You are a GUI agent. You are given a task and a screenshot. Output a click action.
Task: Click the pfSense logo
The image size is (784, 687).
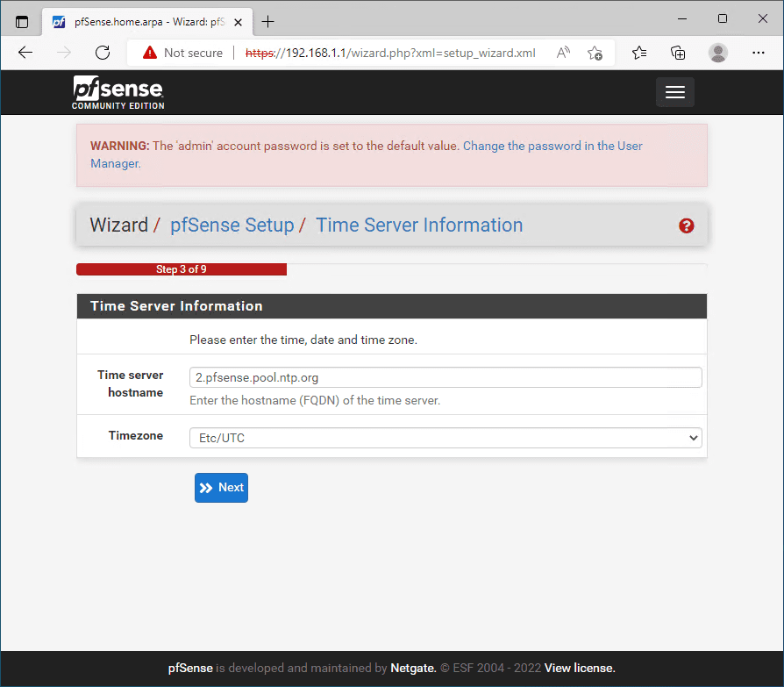[118, 90]
